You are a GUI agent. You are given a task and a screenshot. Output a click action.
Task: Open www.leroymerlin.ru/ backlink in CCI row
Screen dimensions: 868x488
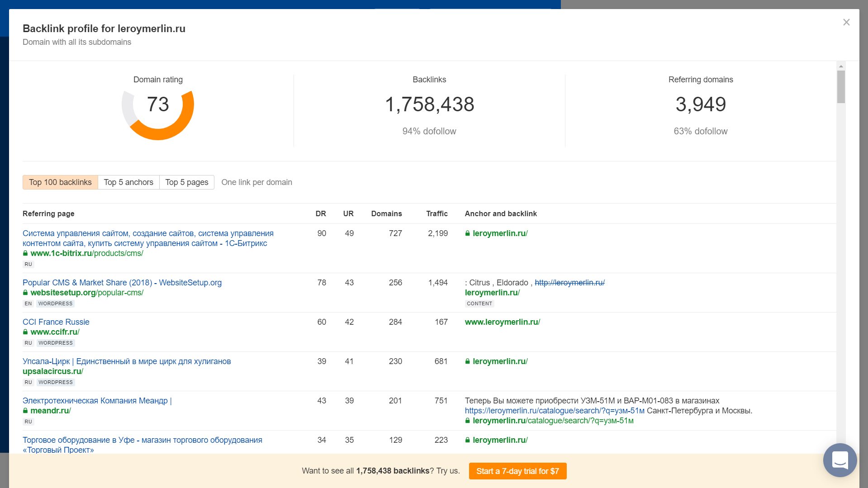pyautogui.click(x=503, y=322)
